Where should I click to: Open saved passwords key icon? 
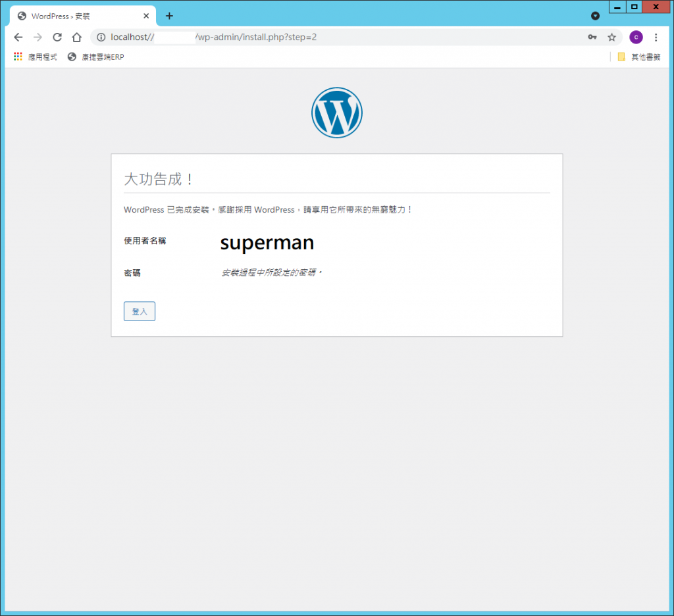(592, 37)
